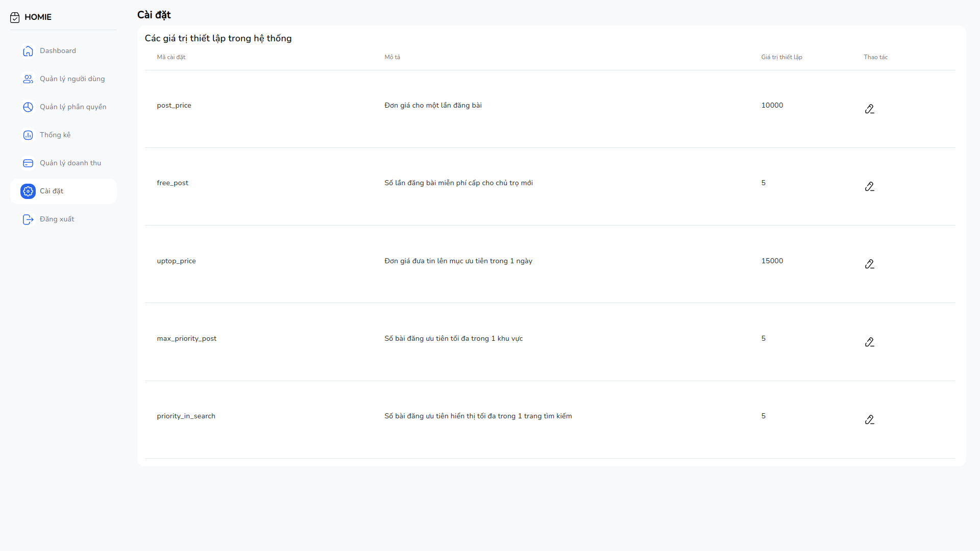Click the Cài đặt gear icon
Screen dimensions: 980x551
[x=28, y=191]
